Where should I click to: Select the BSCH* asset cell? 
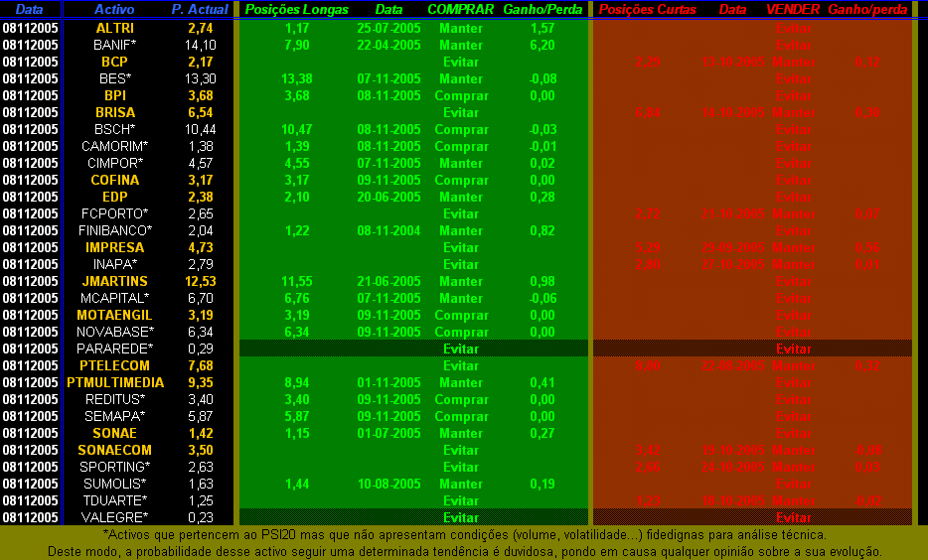[115, 129]
